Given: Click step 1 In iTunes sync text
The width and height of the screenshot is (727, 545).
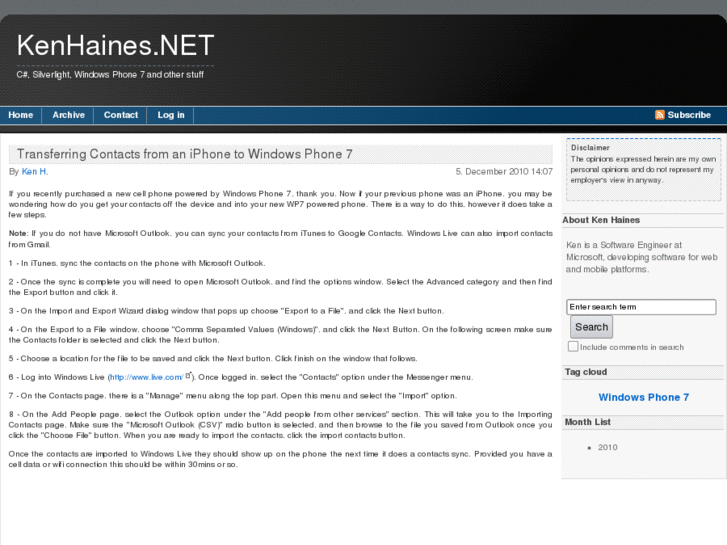Looking at the screenshot, I should [x=137, y=263].
